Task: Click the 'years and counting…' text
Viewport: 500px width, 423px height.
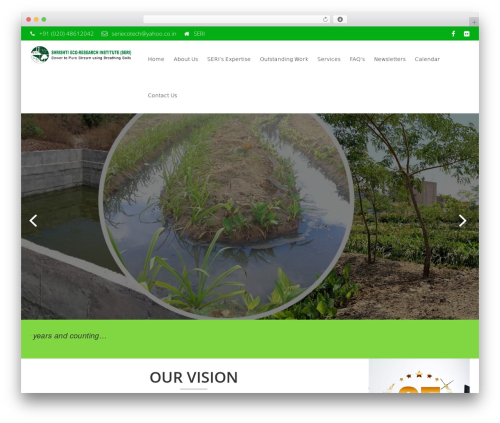Action: pyautogui.click(x=70, y=336)
